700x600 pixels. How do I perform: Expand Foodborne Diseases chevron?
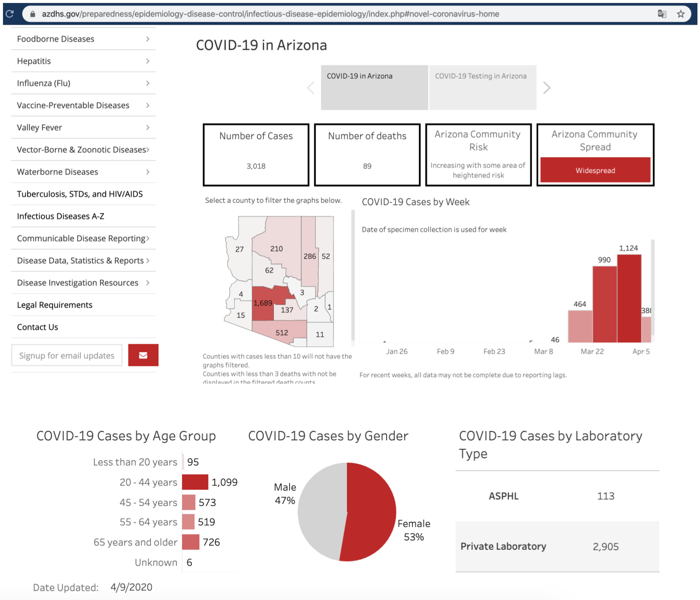148,39
